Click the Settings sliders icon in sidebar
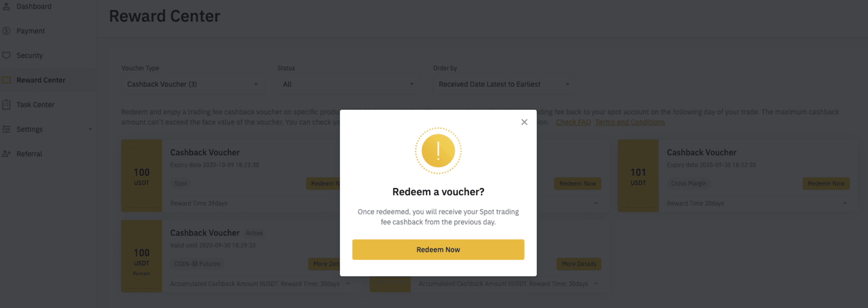The image size is (868, 308). click(7, 129)
